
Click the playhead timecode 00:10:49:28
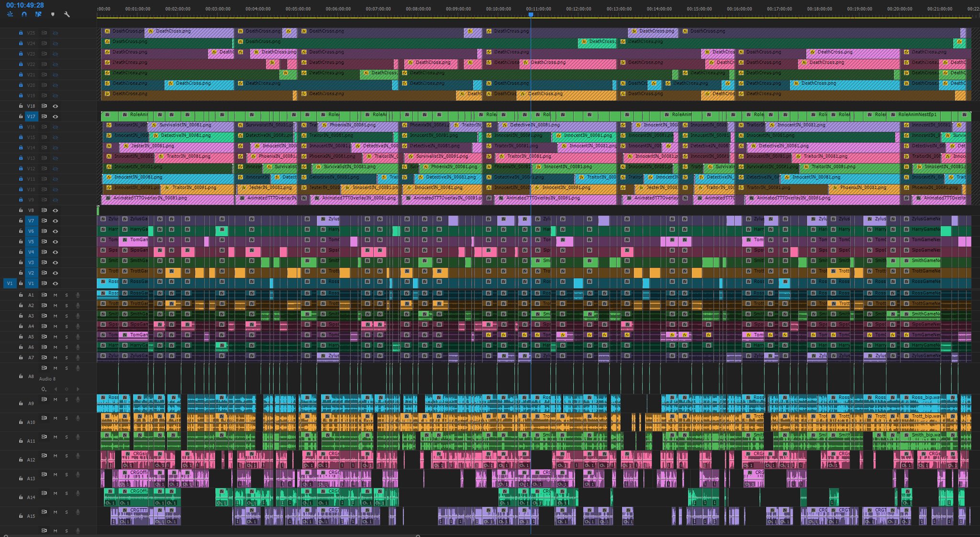tap(25, 5)
